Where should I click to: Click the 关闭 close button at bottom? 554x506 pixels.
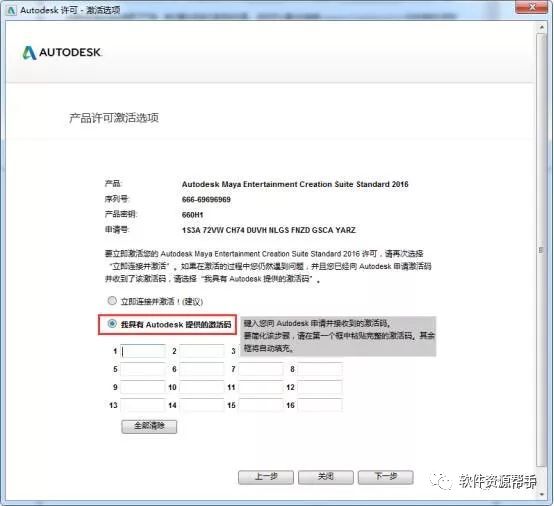(325, 477)
